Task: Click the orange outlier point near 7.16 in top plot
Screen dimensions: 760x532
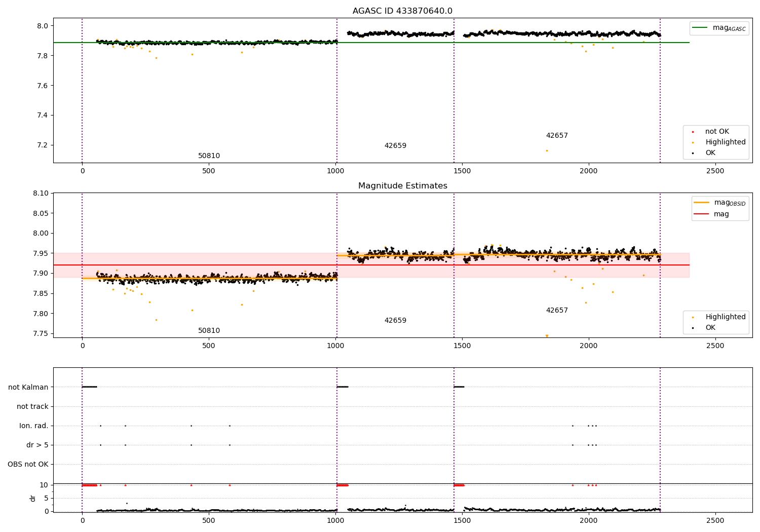Action: tap(547, 150)
